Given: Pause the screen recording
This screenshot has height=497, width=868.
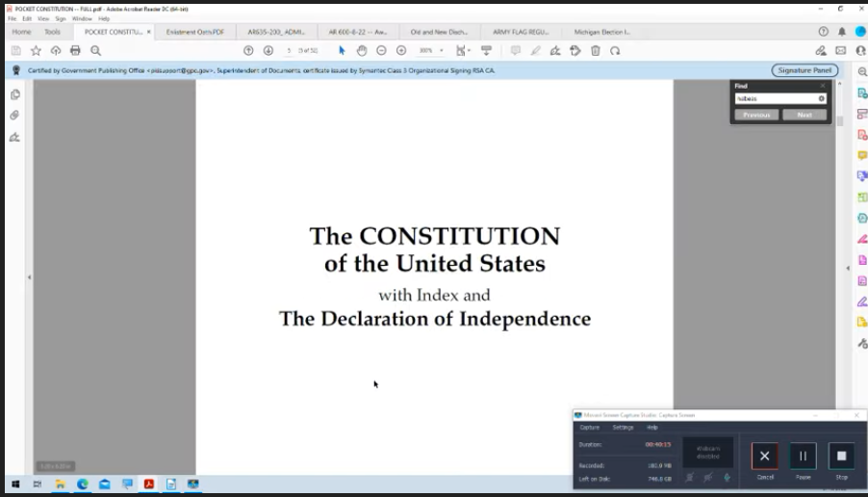Looking at the screenshot, I should (803, 456).
